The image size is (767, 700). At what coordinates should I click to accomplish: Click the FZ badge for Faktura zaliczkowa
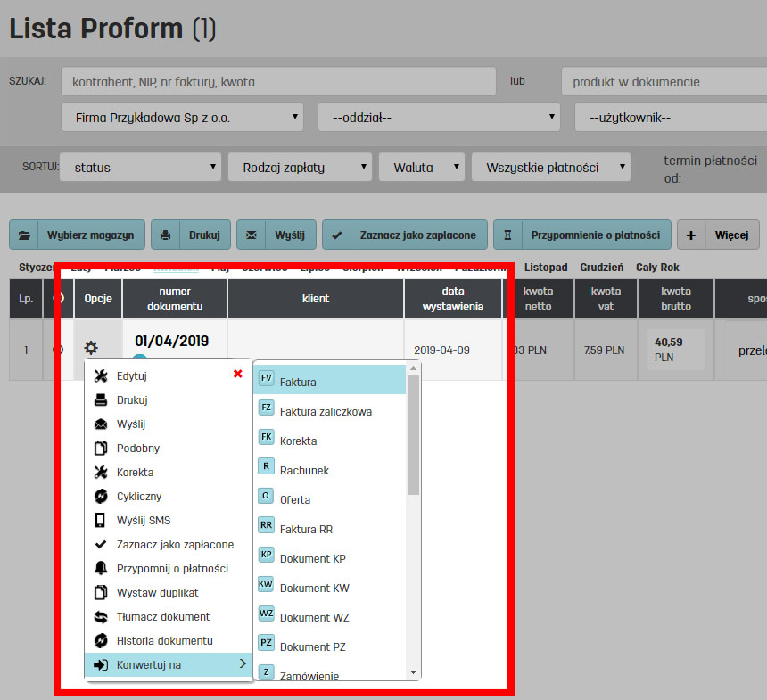click(x=266, y=408)
